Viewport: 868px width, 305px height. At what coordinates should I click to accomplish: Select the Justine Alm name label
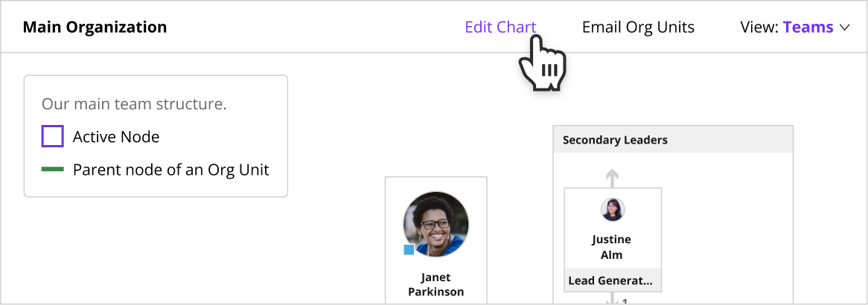[x=612, y=248]
